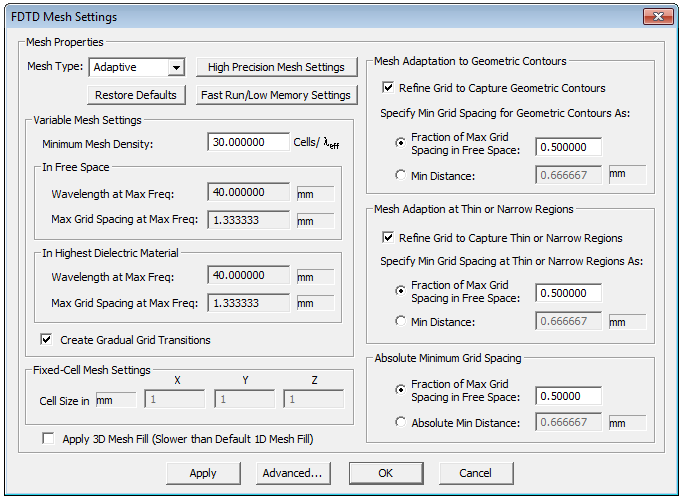Close the FDTD Mesh Settings dialog

point(655,17)
